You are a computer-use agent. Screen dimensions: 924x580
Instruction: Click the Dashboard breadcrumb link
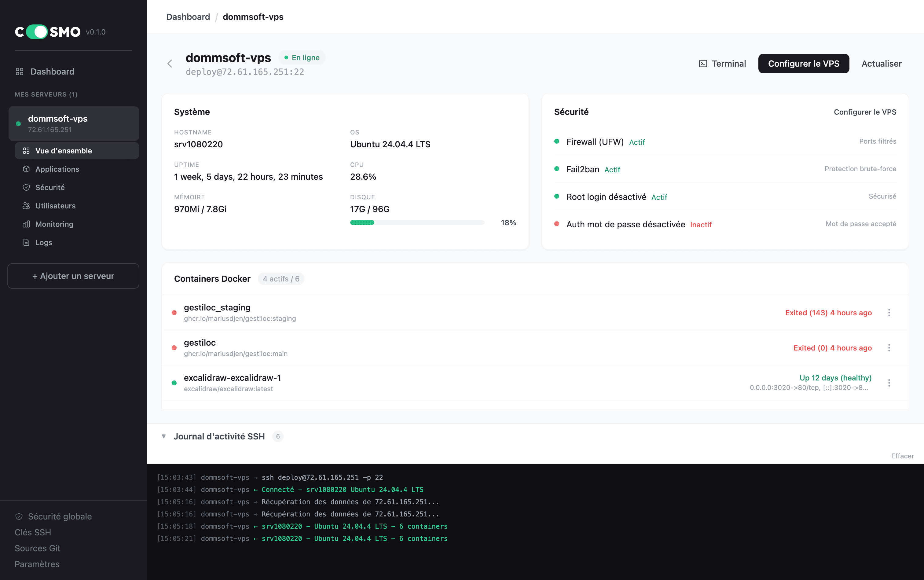pos(188,17)
